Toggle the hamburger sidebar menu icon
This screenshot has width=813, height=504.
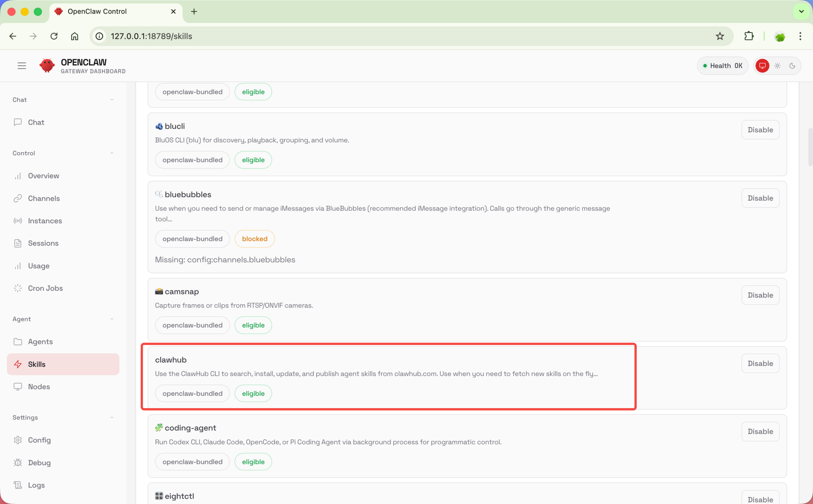tap(22, 66)
